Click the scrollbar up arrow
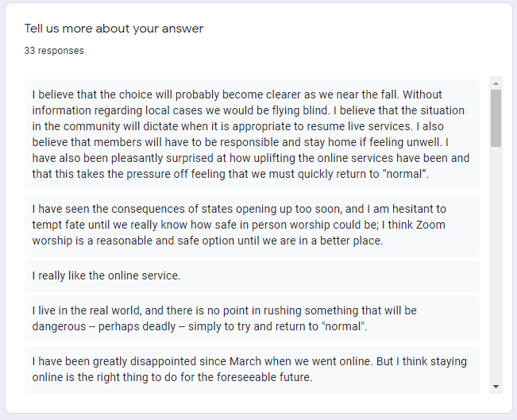517x420 pixels. tap(496, 83)
